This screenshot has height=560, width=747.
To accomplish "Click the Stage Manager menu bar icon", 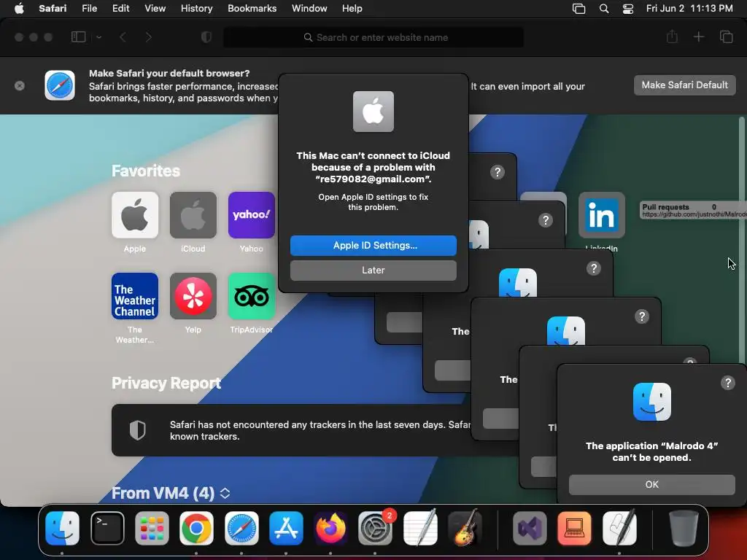I will 578,9.
